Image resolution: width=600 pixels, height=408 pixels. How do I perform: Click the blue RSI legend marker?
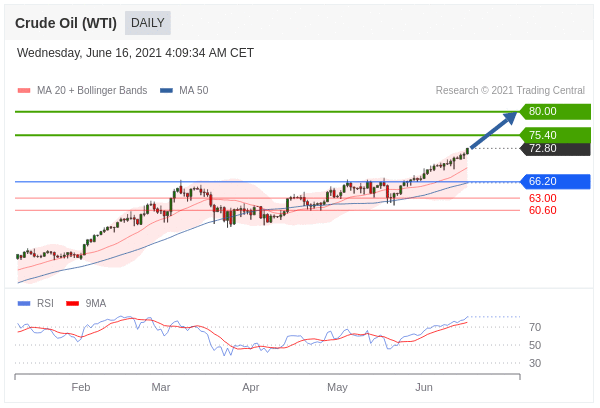click(x=24, y=303)
